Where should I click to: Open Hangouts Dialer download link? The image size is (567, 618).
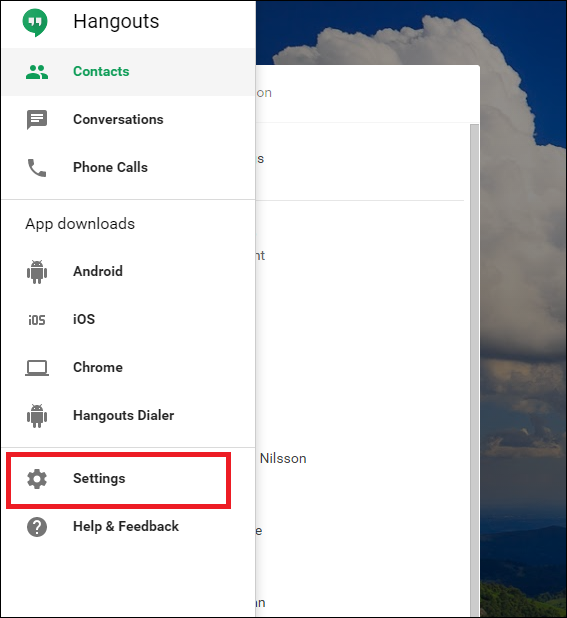(x=128, y=415)
